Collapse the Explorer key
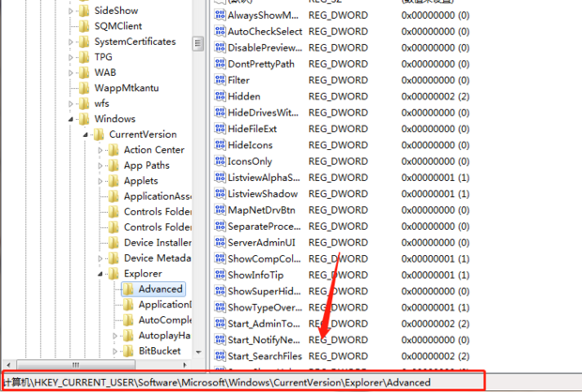582x392 pixels. (100, 274)
